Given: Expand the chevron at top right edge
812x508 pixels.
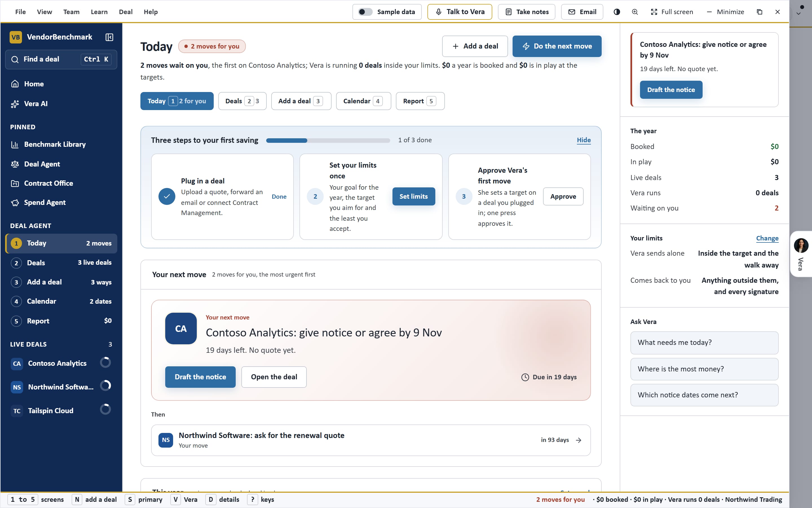Looking at the screenshot, I should pos(798,14).
